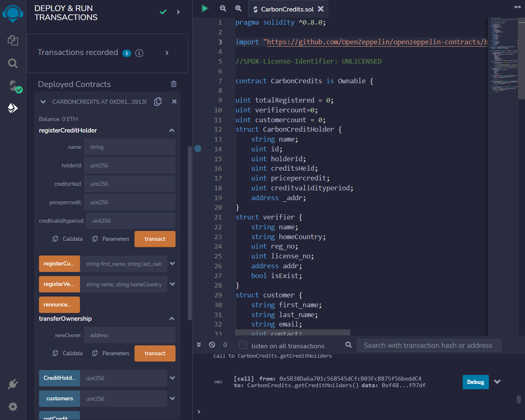The width and height of the screenshot is (525, 420).
Task: Clear the terminal console icon
Action: pyautogui.click(x=212, y=345)
